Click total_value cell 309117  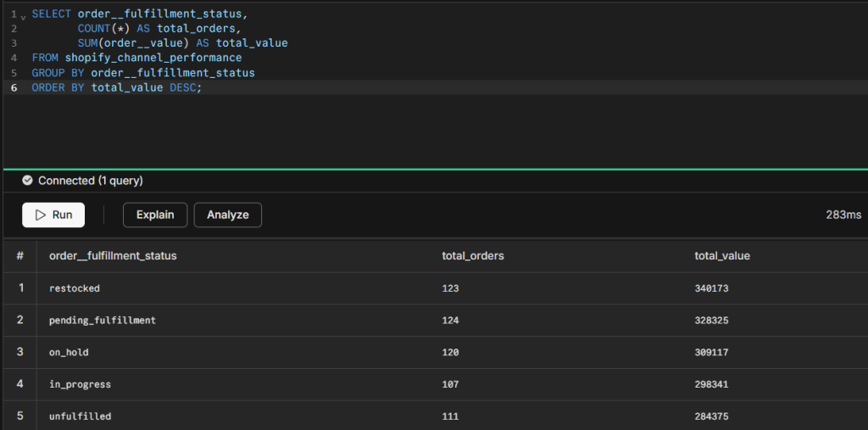(x=711, y=353)
